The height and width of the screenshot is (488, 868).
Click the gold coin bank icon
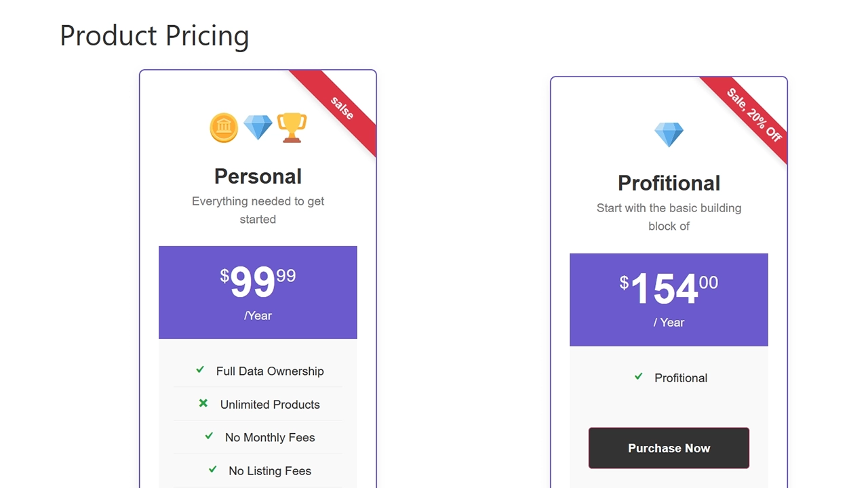click(x=224, y=127)
